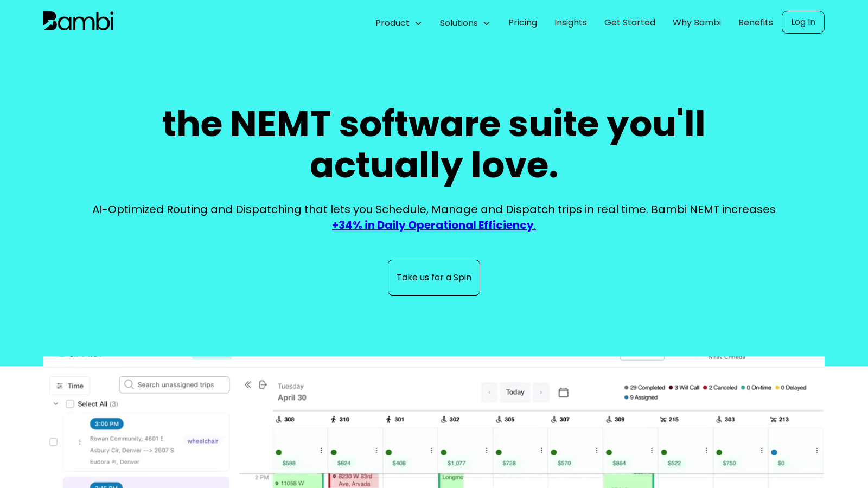
Task: Click the 0 Delayed status legend
Action: [791, 388]
